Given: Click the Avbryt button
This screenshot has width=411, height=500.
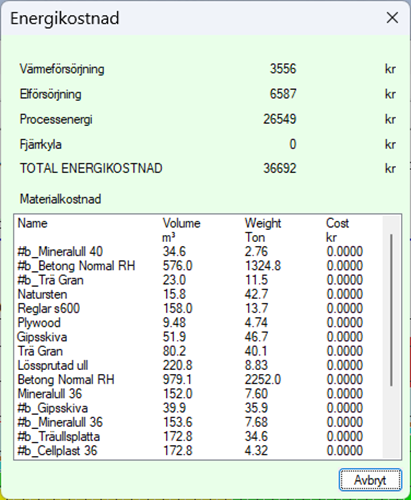Looking at the screenshot, I should [x=370, y=480].
